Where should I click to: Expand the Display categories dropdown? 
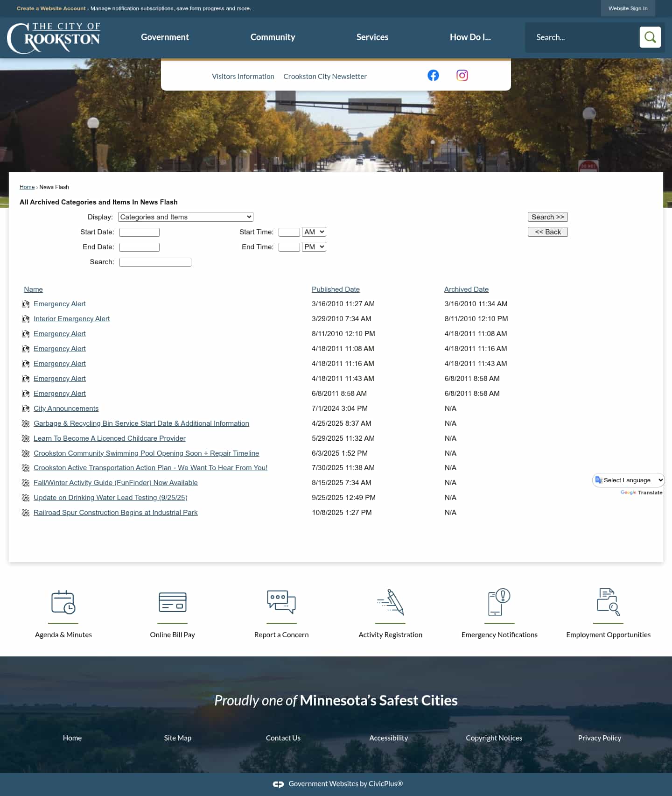click(185, 217)
